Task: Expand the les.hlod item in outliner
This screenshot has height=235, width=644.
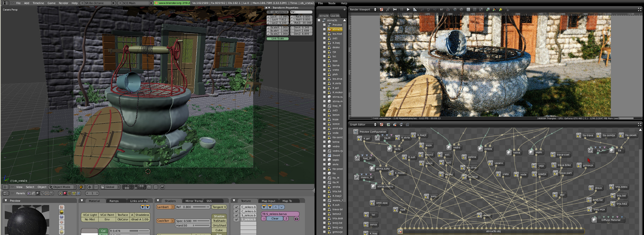Action: click(324, 34)
